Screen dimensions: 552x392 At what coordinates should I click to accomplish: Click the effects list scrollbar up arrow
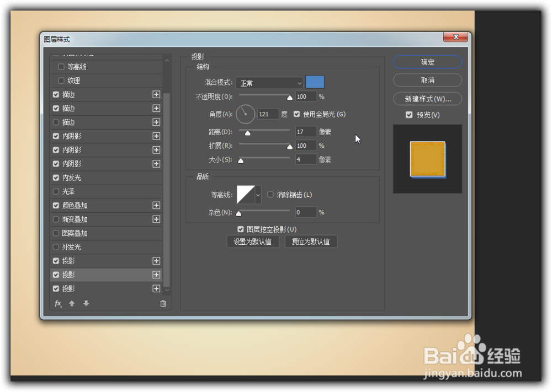[x=167, y=61]
